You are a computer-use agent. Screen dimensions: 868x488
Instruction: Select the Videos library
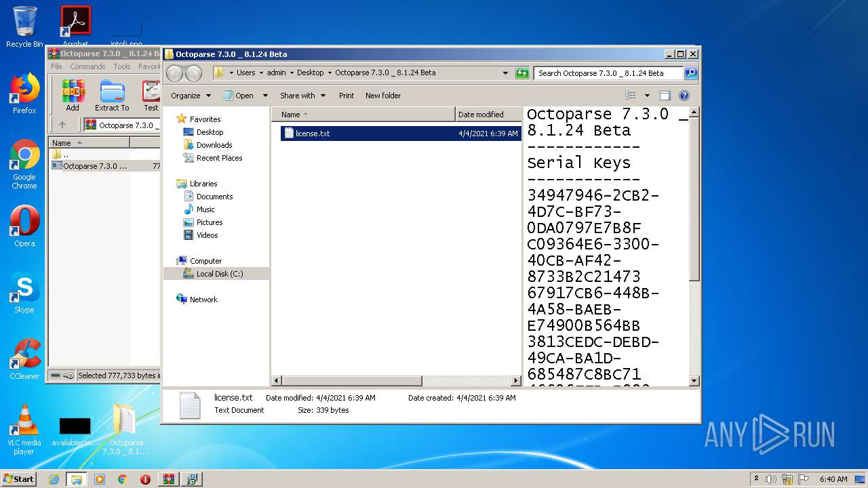pyautogui.click(x=207, y=235)
